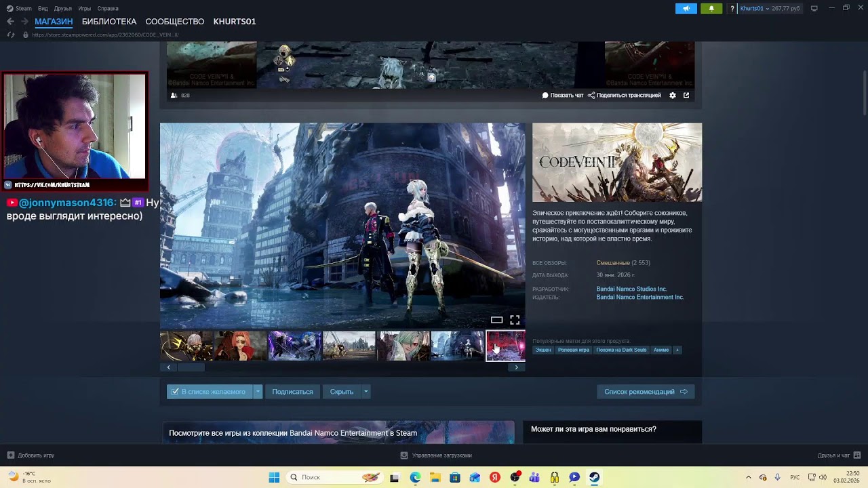
Task: Open the dropdown next to Скрыть
Action: pos(366,392)
